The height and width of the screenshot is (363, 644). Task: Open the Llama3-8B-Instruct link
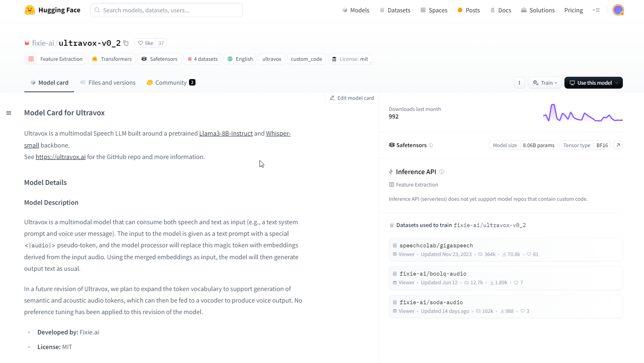226,134
